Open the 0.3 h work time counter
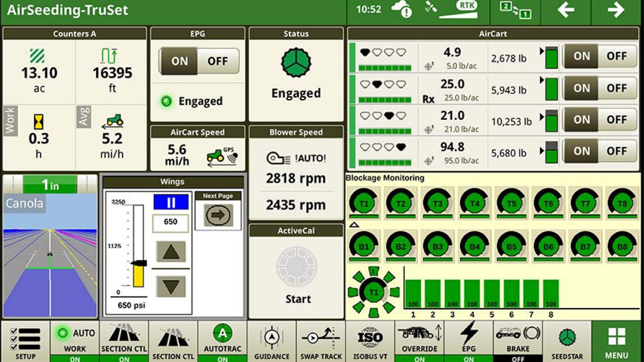The height and width of the screenshot is (362, 644). click(39, 137)
